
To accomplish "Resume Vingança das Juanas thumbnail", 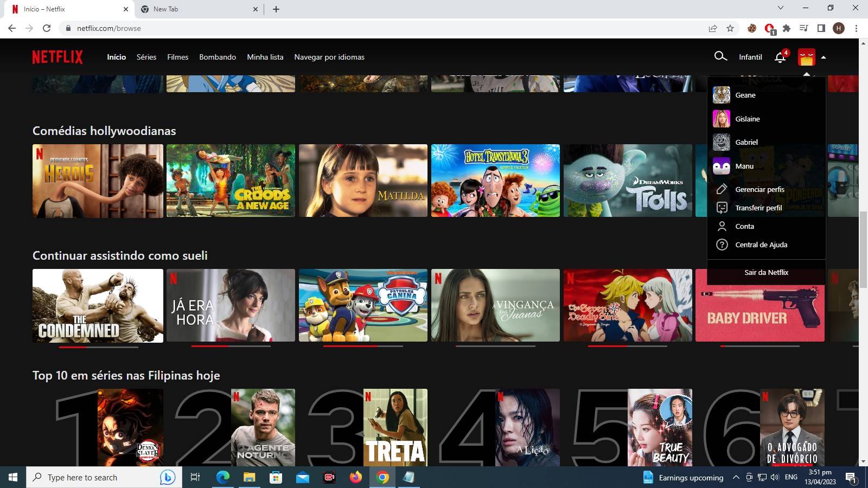I will (x=495, y=305).
